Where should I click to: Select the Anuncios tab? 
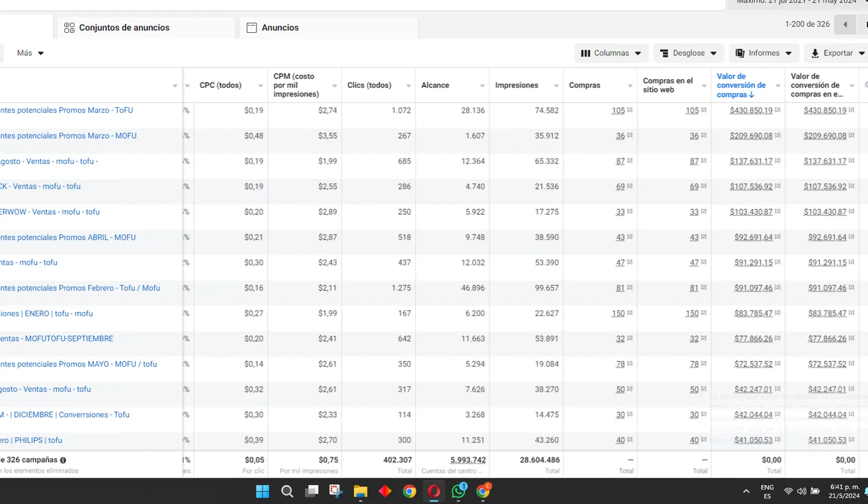pos(280,28)
